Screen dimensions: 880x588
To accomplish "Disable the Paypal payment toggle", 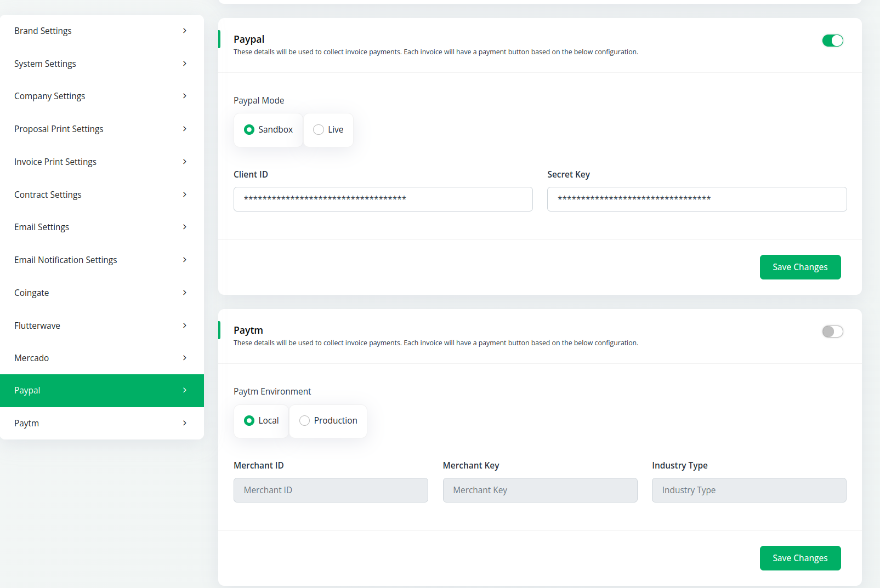I will tap(832, 41).
